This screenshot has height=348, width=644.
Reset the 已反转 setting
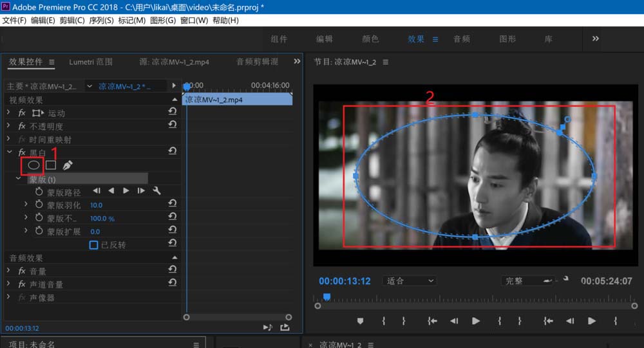pos(173,243)
